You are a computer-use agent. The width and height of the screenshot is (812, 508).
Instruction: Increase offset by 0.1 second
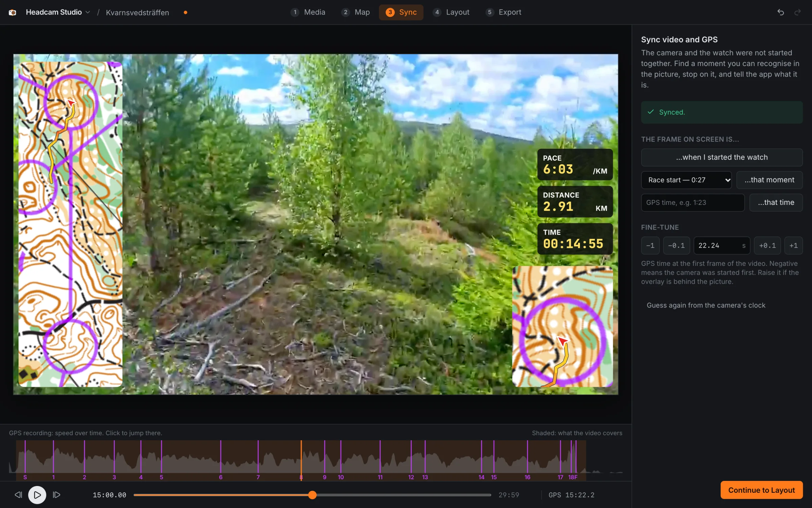pyautogui.click(x=767, y=246)
